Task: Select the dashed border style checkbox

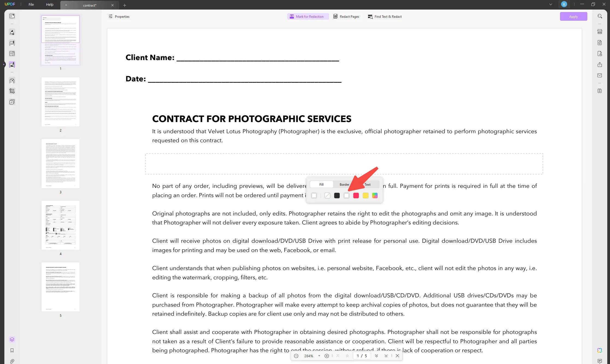Action: (x=314, y=196)
